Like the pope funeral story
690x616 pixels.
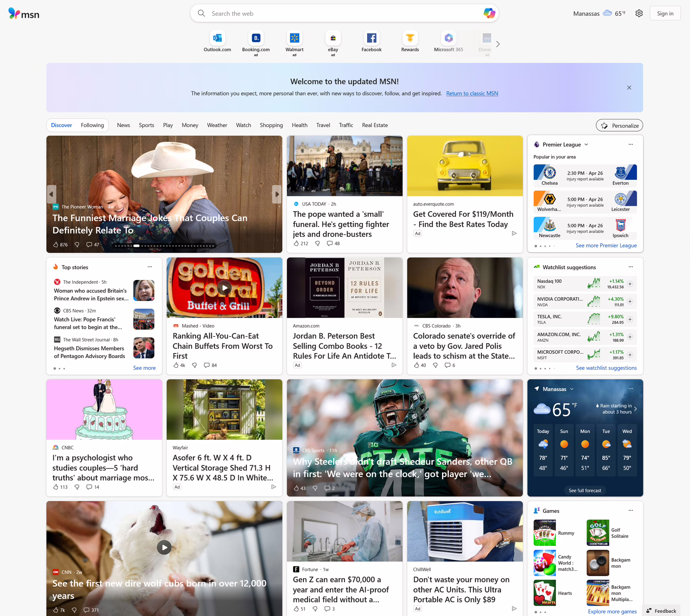(296, 244)
